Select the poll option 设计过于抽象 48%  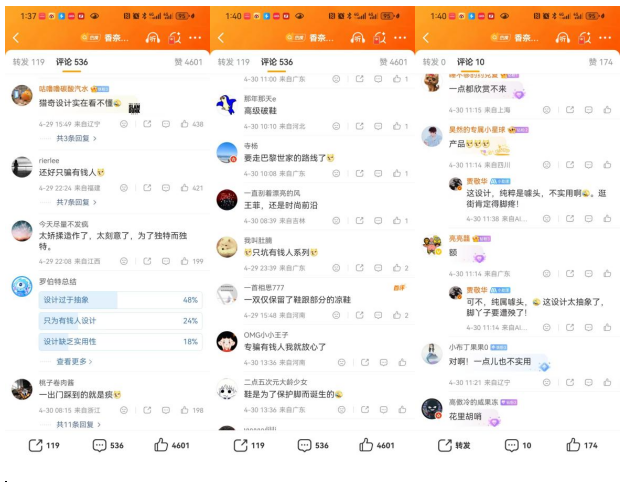coord(120,300)
